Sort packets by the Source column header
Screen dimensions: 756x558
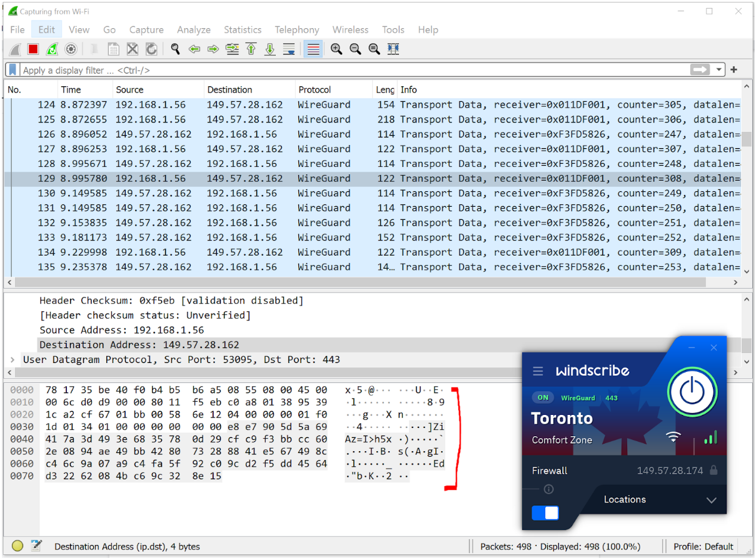[158, 89]
